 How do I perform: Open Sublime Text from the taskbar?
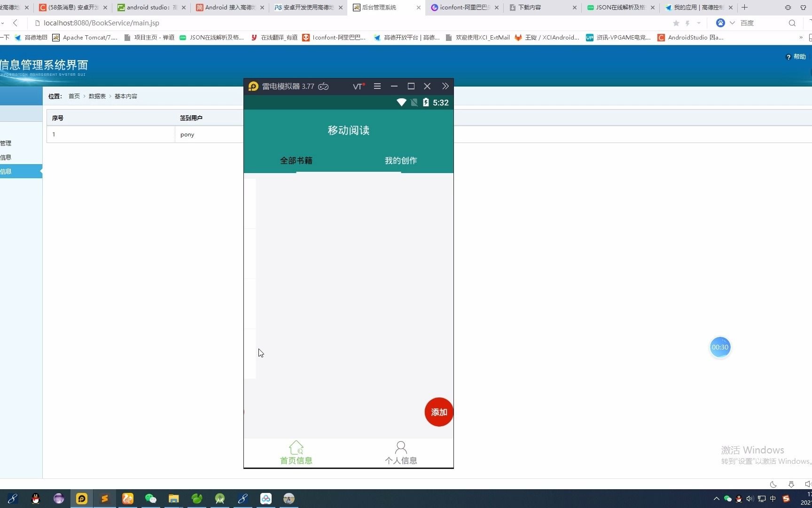tap(105, 499)
